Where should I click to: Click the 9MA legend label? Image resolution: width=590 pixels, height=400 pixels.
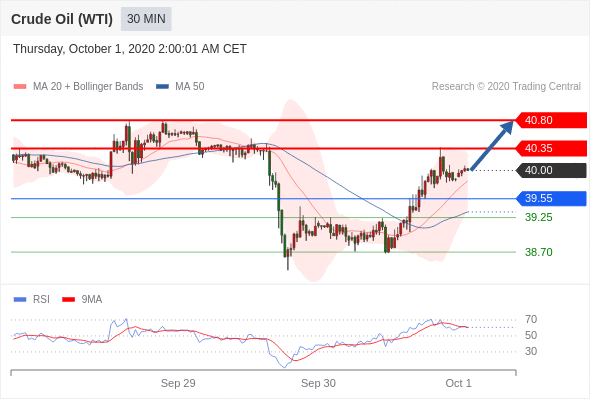pyautogui.click(x=92, y=300)
